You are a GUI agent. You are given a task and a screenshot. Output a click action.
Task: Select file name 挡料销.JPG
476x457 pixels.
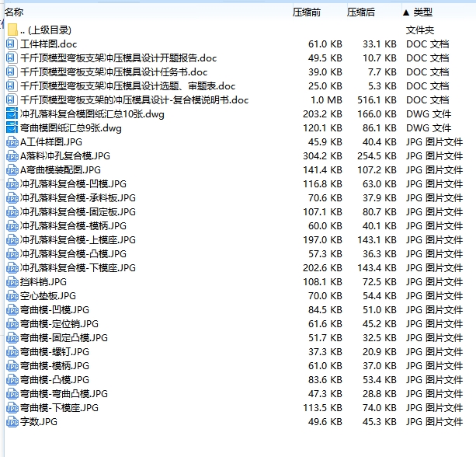click(43, 281)
